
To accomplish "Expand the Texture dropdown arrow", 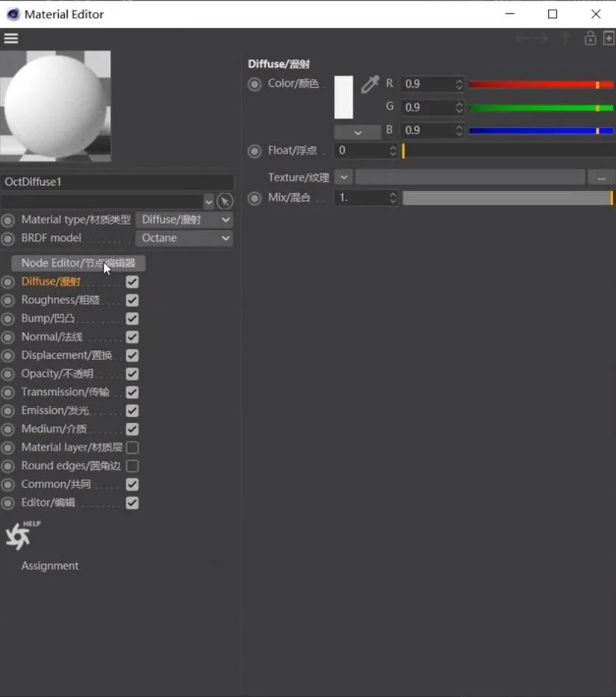I will (x=343, y=178).
